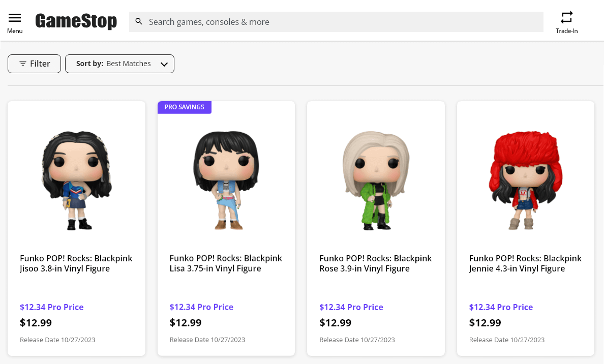The image size is (604, 364).
Task: Click the Rose figure thumbnail
Action: 375,180
